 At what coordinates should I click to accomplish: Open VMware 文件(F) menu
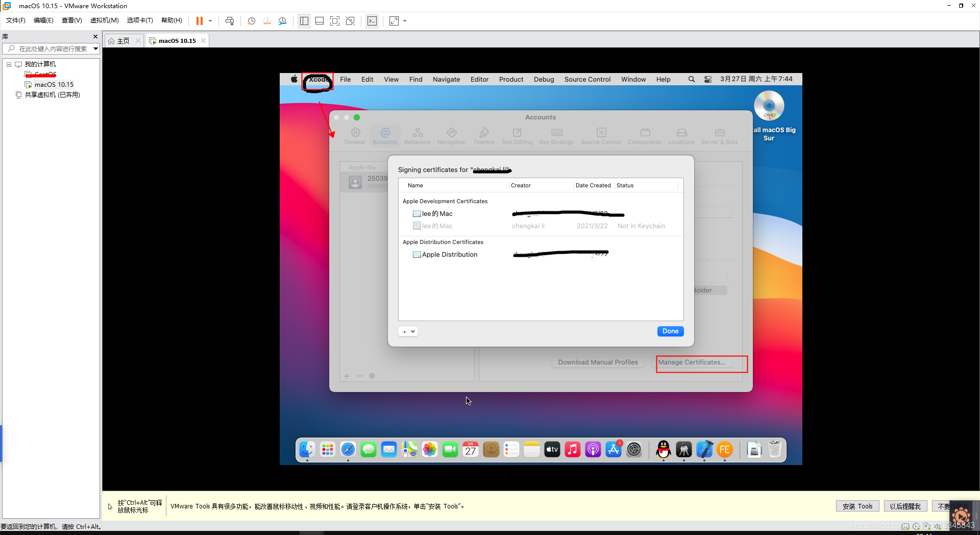point(15,20)
